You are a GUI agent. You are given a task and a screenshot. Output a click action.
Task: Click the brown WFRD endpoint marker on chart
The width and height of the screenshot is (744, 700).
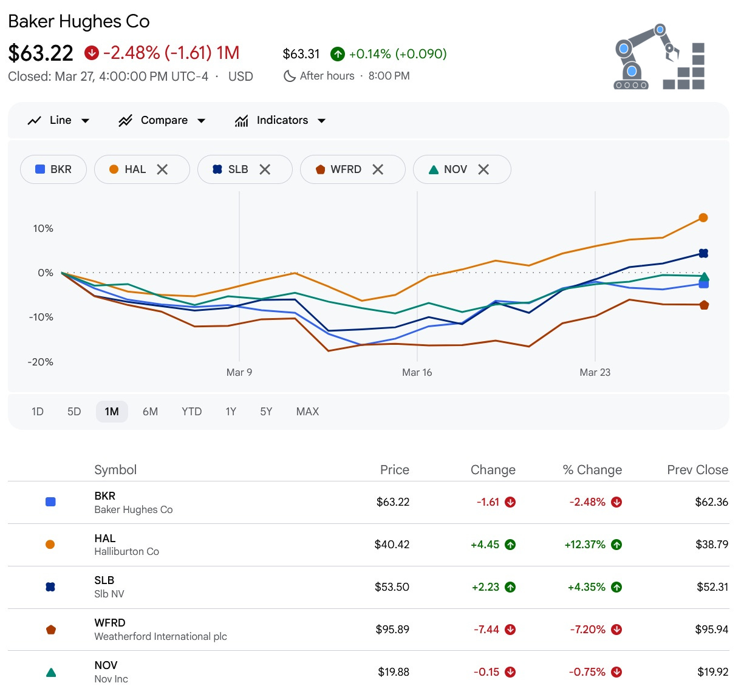(x=704, y=305)
